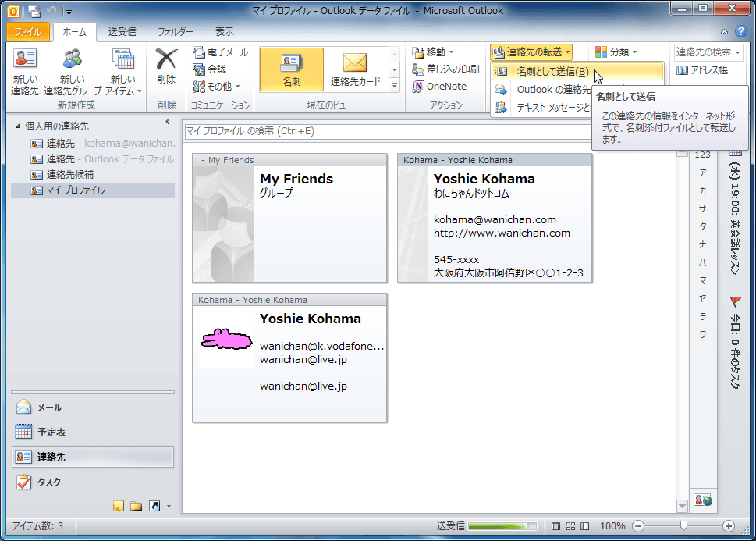Image resolution: width=756 pixels, height=541 pixels.
Task: Choose テキスト メッセージ forwarding option
Action: [x=542, y=108]
